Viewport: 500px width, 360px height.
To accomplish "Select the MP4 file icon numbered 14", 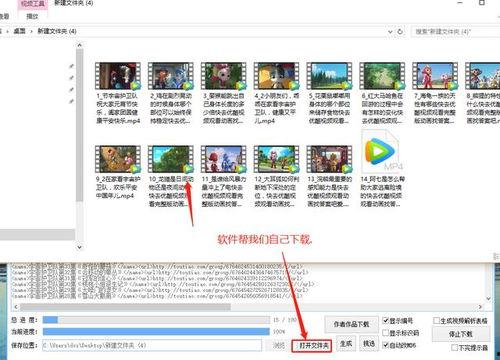I will (x=380, y=151).
